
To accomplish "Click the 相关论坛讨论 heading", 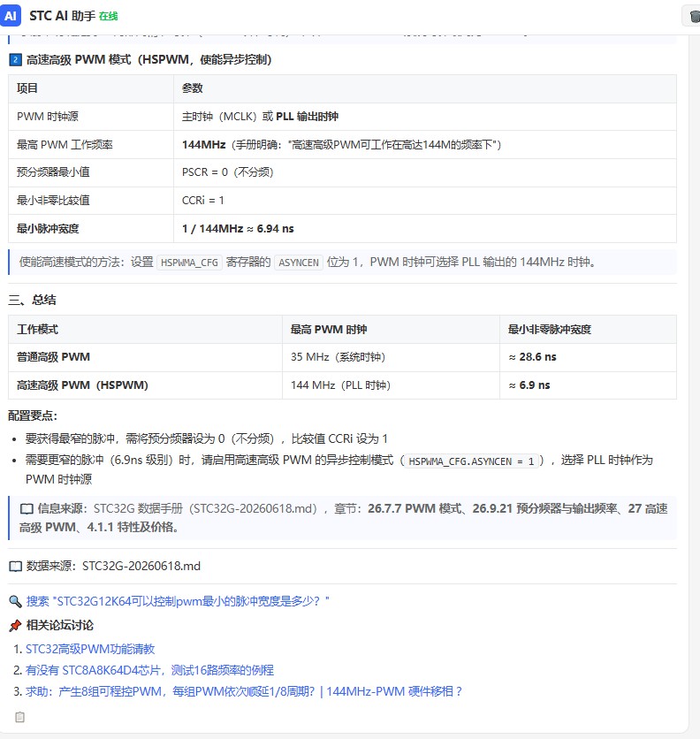I will [60, 626].
